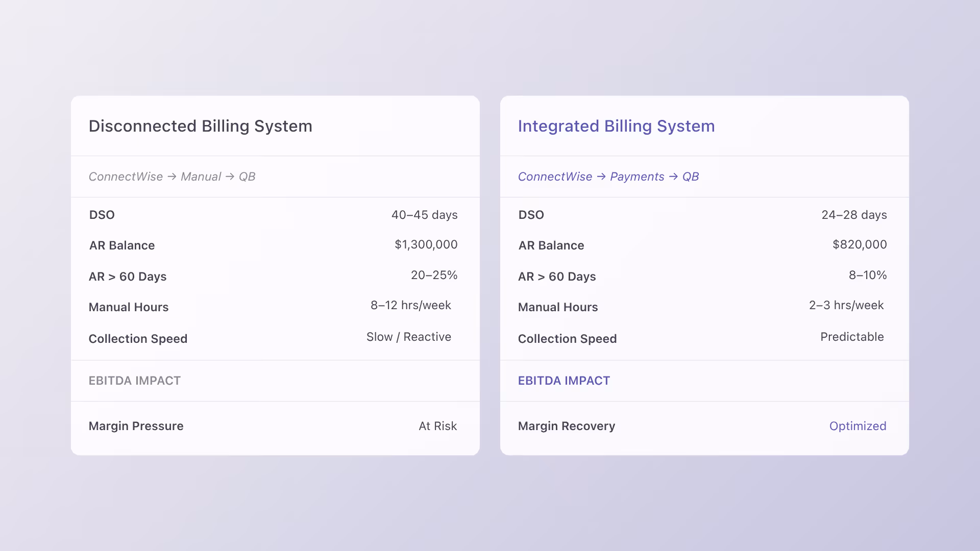Viewport: 980px width, 551px height.
Task: Select the ConnectWise → Payments → QB flow text
Action: (x=608, y=177)
